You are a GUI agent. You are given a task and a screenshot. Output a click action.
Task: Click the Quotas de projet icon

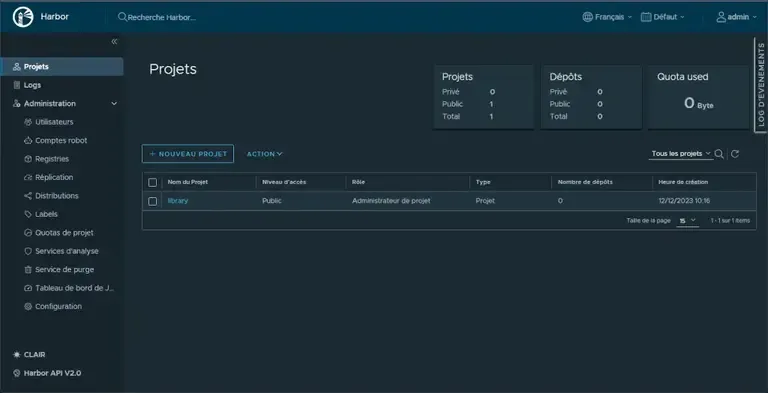tap(28, 233)
